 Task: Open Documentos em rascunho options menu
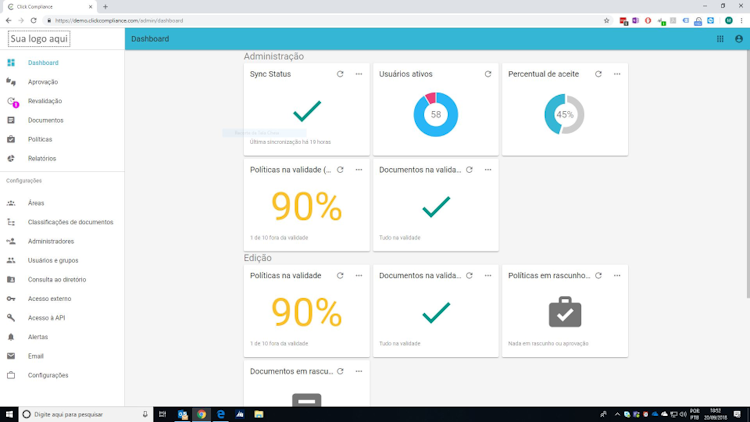pos(359,371)
